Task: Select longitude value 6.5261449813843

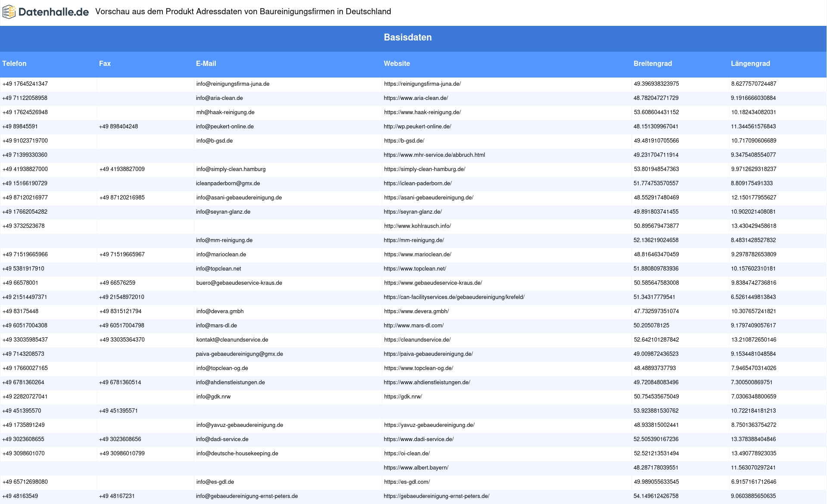Action: 753,297
